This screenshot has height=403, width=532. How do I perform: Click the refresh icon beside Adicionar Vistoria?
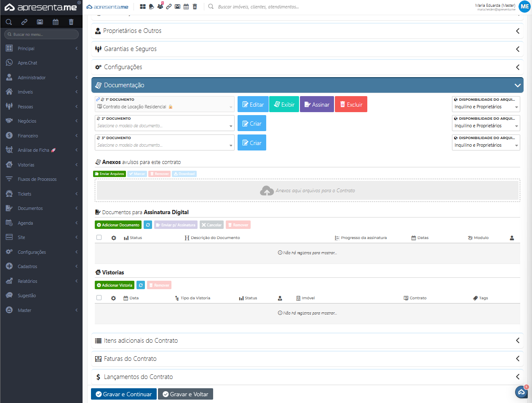point(141,285)
